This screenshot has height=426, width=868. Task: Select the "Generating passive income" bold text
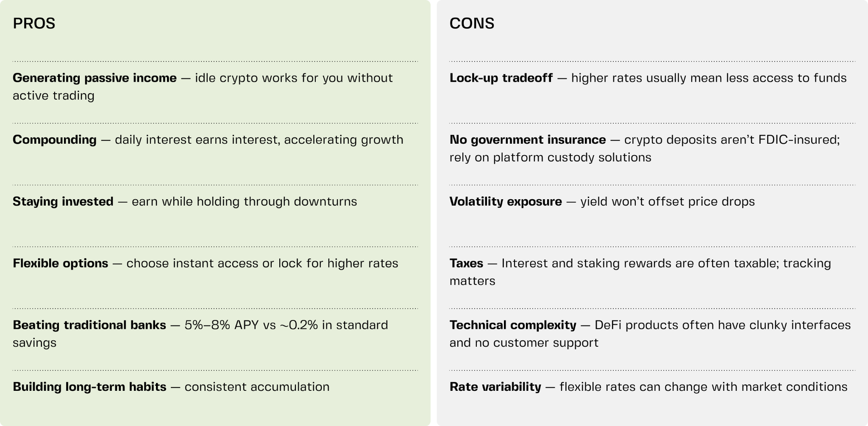click(95, 78)
